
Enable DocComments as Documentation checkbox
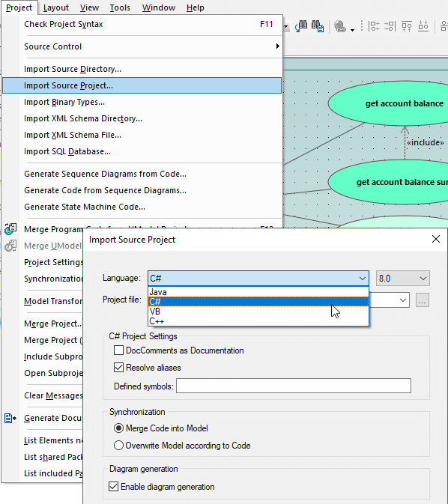pos(118,350)
